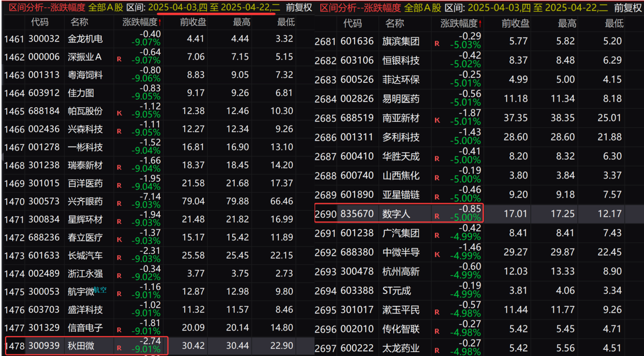Select stock code 300939

point(44,346)
